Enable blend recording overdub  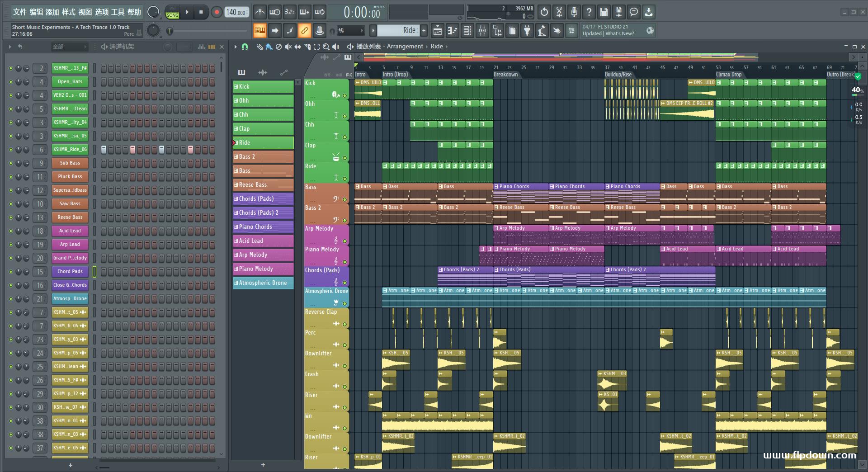[x=305, y=12]
